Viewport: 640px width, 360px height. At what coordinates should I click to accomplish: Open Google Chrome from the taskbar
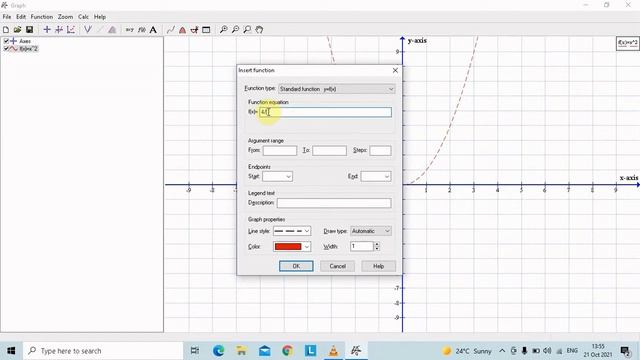tap(287, 351)
